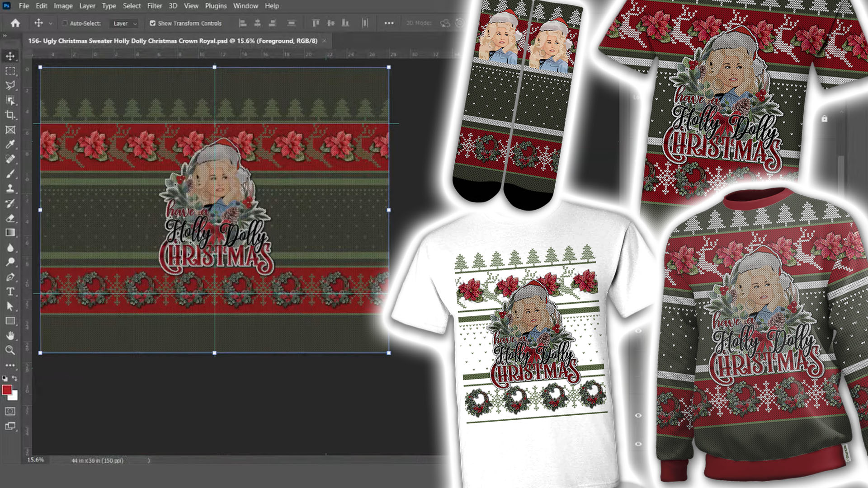Select the Hand tool
Screen dimensions: 868x488
point(10,336)
